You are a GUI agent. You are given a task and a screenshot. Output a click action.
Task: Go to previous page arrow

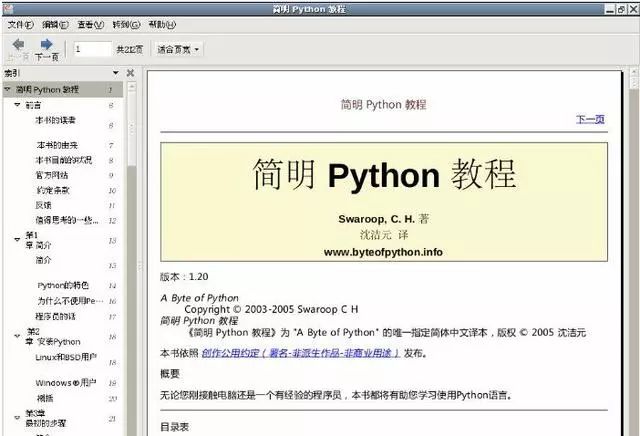[x=18, y=49]
